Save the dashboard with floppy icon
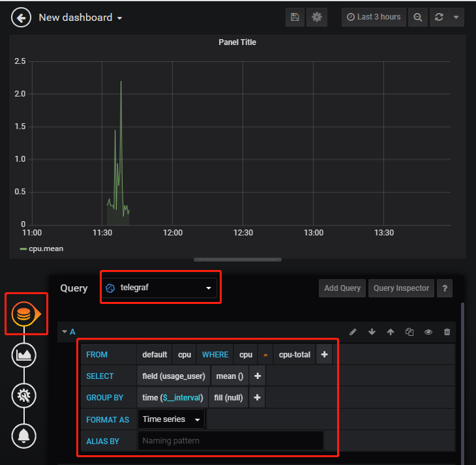 tap(295, 18)
